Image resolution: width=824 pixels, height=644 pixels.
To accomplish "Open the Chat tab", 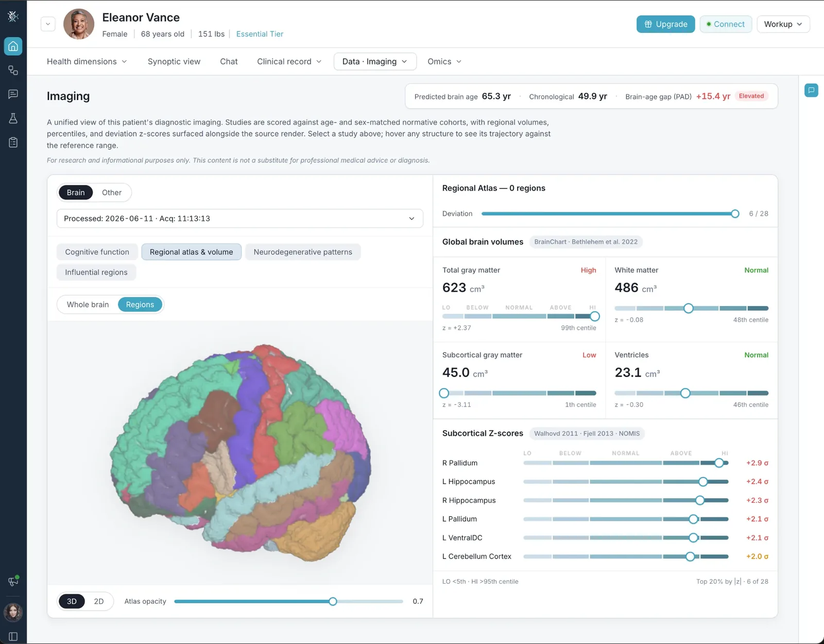I will tap(229, 61).
